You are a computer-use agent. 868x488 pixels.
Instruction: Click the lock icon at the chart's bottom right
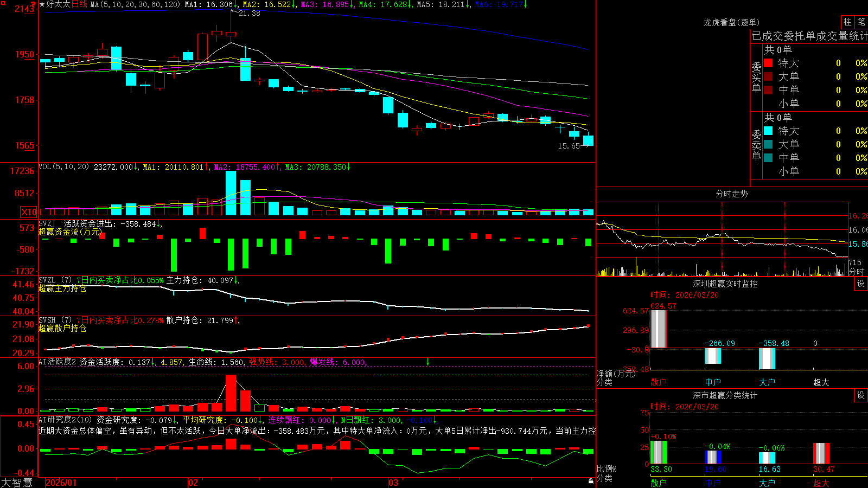coord(591,481)
